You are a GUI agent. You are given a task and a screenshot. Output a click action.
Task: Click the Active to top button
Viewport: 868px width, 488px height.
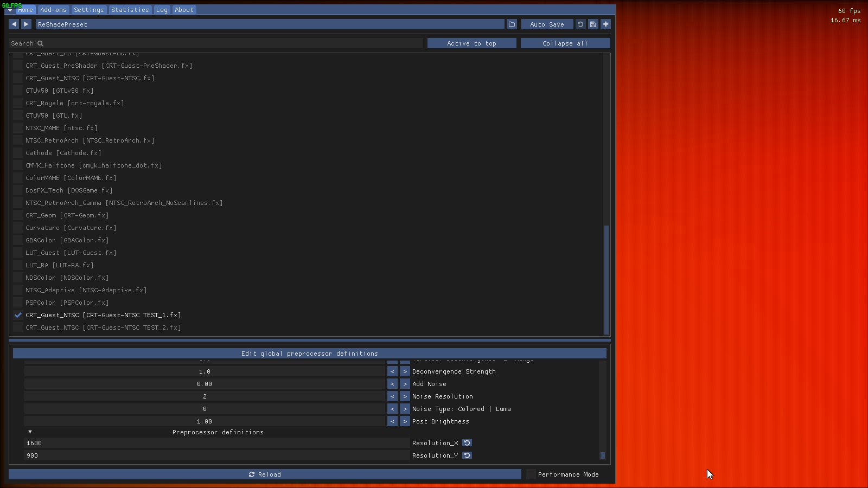tap(471, 43)
